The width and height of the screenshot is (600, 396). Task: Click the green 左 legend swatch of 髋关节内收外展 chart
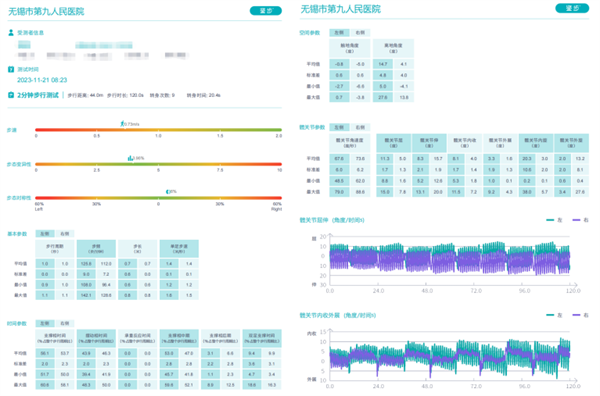[550, 315]
